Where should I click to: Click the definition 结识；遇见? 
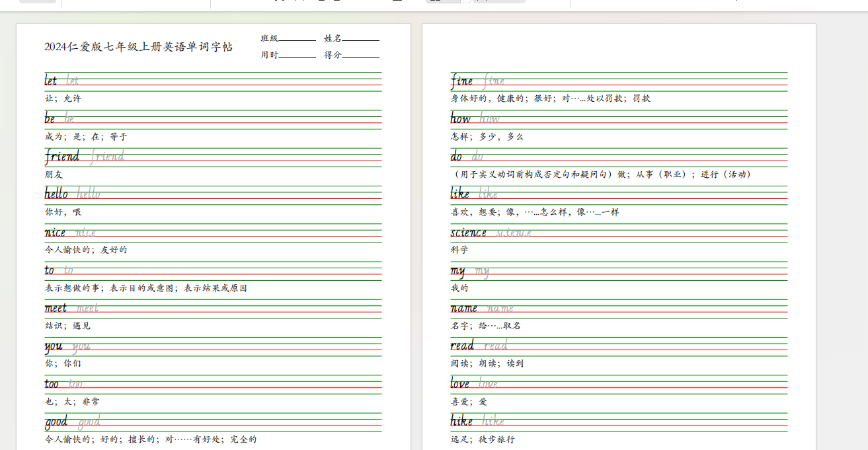[x=67, y=326]
